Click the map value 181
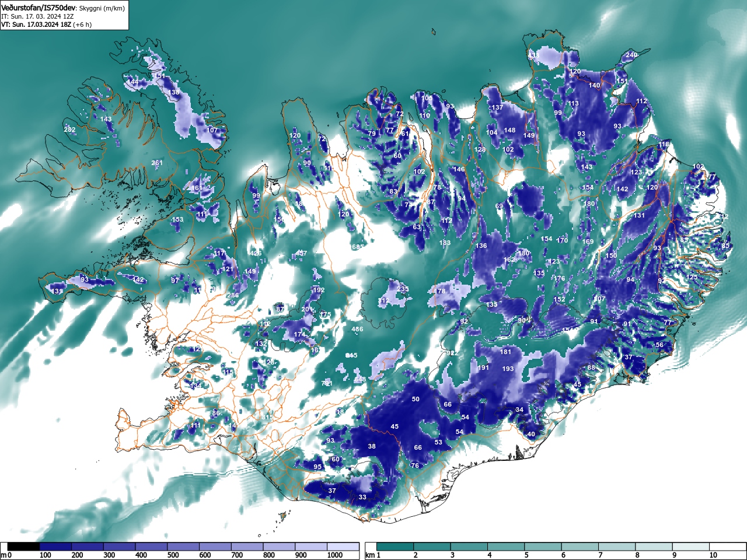This screenshot has width=747, height=560. point(505,352)
